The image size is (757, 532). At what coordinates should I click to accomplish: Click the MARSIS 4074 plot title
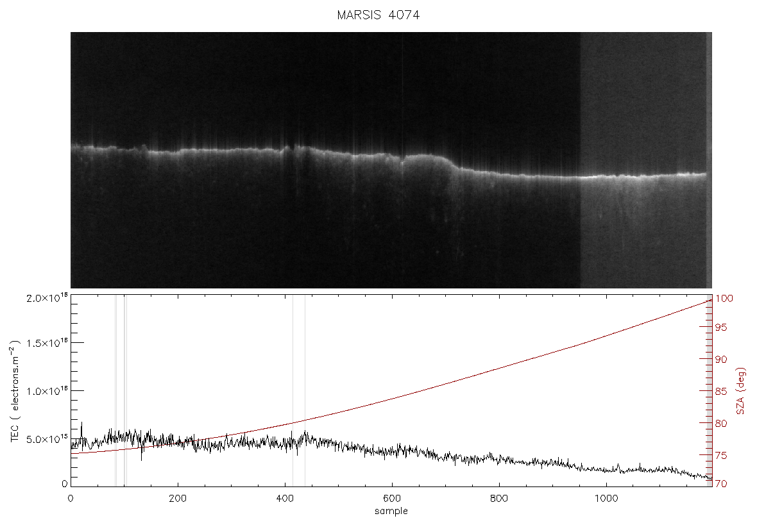tap(378, 15)
